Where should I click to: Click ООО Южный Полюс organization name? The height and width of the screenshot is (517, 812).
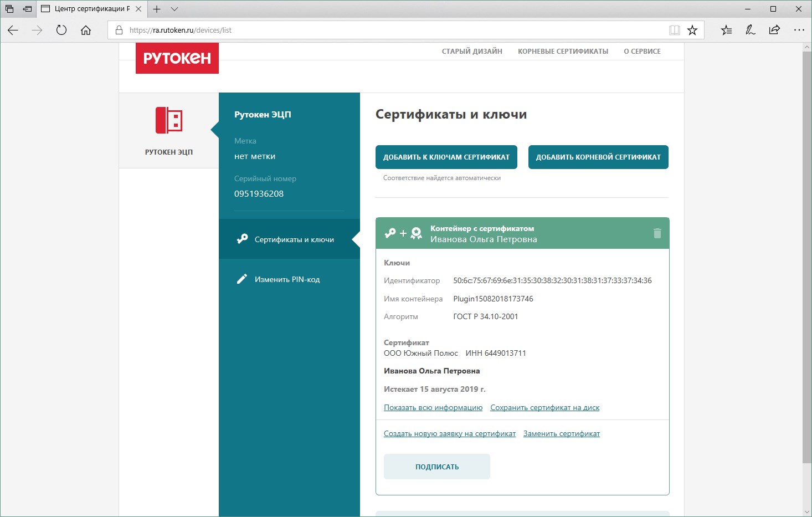(x=421, y=353)
